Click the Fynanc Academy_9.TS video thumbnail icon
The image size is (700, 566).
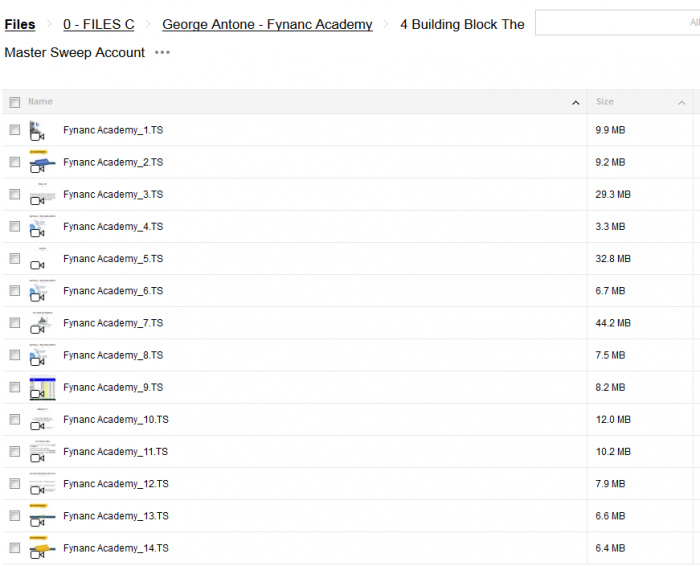click(42, 387)
